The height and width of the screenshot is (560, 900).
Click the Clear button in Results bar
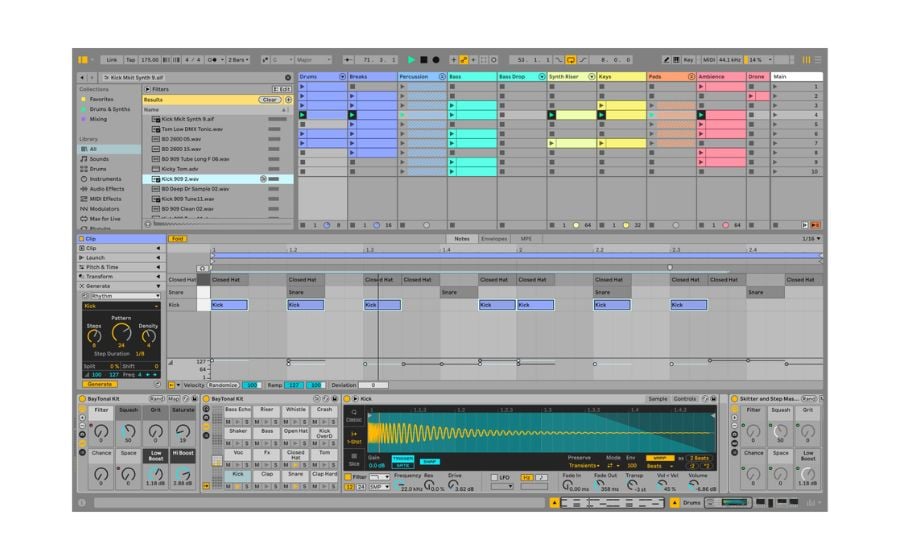pos(269,100)
